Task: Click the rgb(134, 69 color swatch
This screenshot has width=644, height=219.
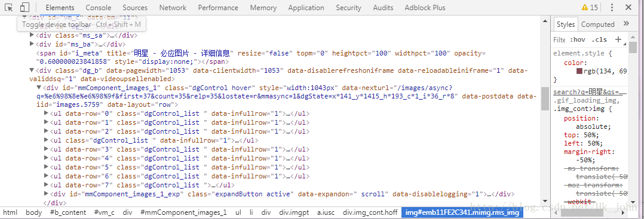Action: [x=579, y=71]
